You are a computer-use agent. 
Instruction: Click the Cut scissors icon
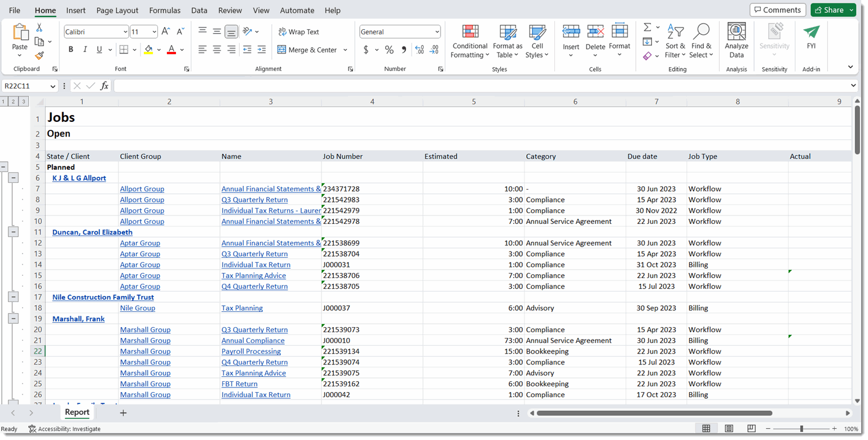click(39, 28)
